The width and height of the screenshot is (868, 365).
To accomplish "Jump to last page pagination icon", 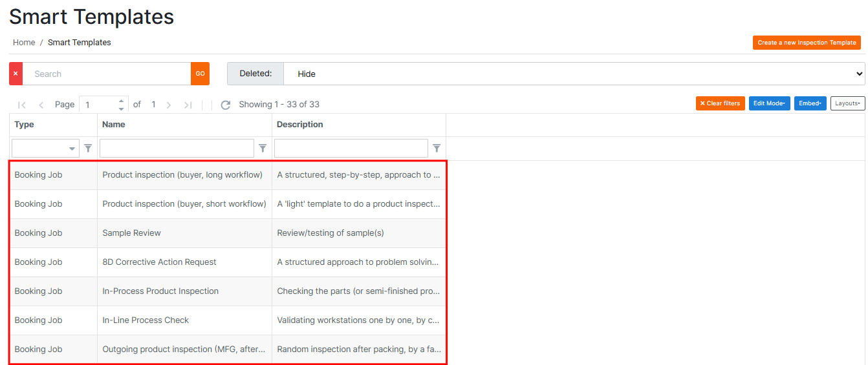I will (x=188, y=105).
